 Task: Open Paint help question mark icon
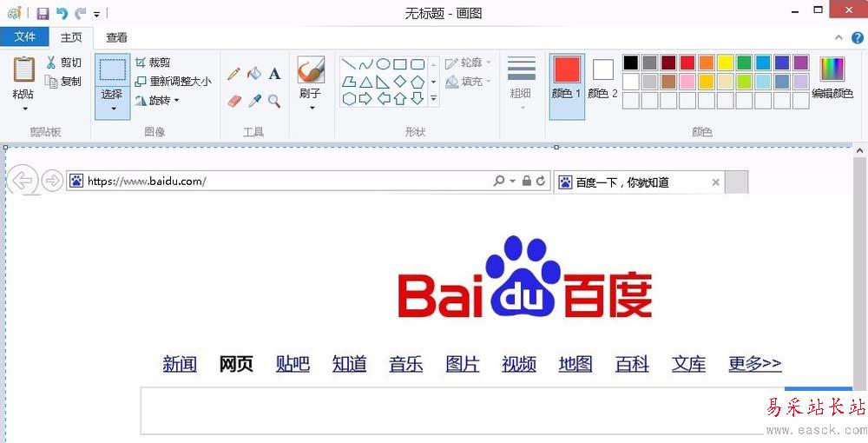[x=858, y=37]
